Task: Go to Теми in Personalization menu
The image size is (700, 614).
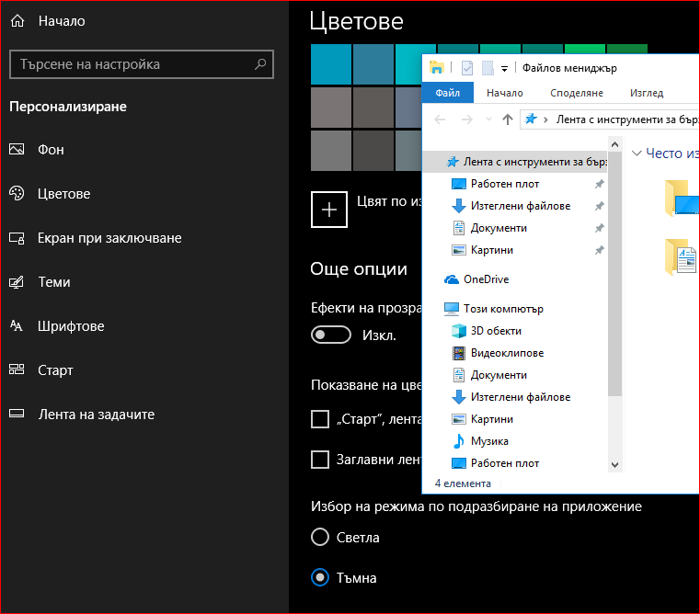Action: coord(54,282)
